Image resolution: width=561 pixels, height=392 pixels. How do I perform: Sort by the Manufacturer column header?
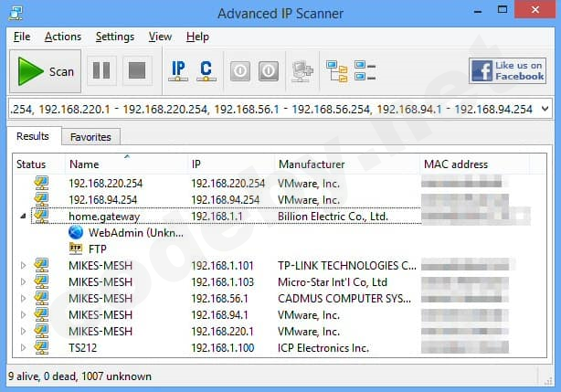tap(346, 164)
